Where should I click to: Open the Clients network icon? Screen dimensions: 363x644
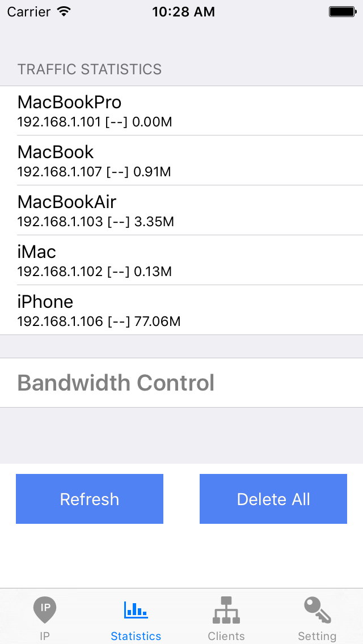coord(226,609)
